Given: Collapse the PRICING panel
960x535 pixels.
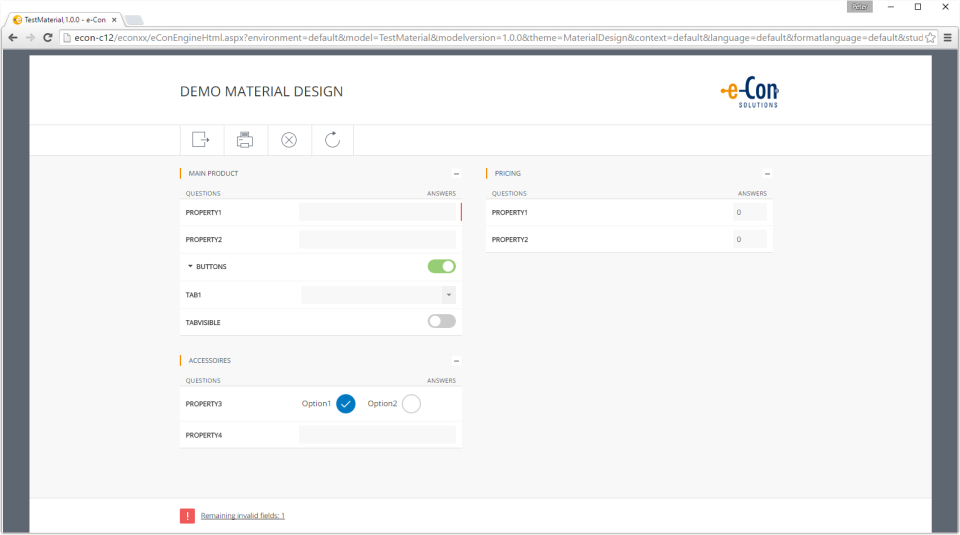Looking at the screenshot, I should tap(767, 174).
